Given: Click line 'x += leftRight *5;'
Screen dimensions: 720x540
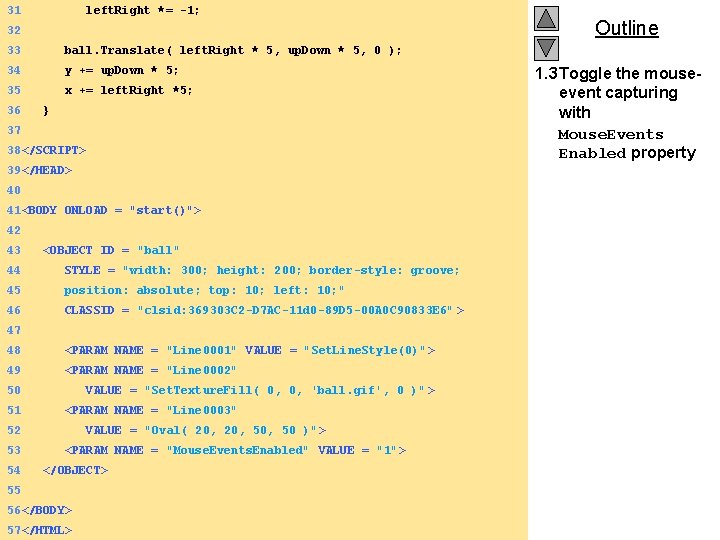Looking at the screenshot, I should pos(128,90).
